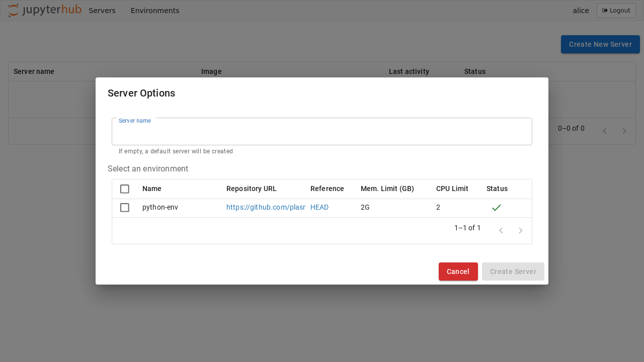Check the python-env environment checkbox
The width and height of the screenshot is (644, 362).
(125, 208)
